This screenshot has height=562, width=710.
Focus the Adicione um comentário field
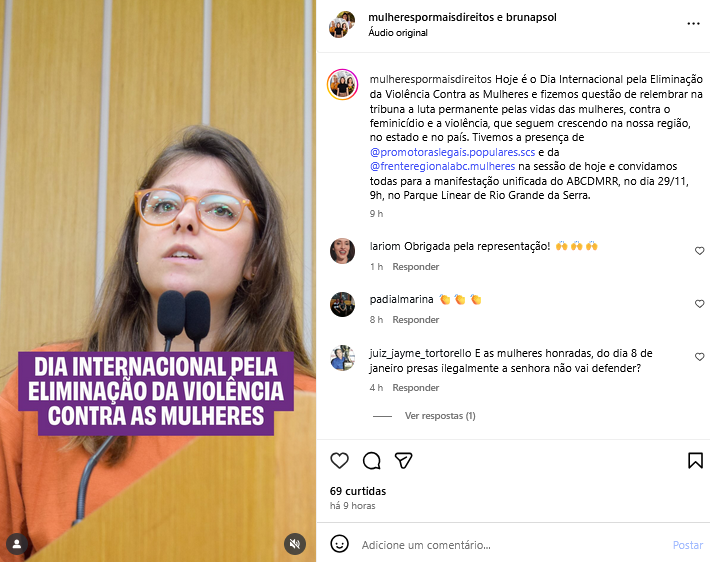tap(512, 545)
